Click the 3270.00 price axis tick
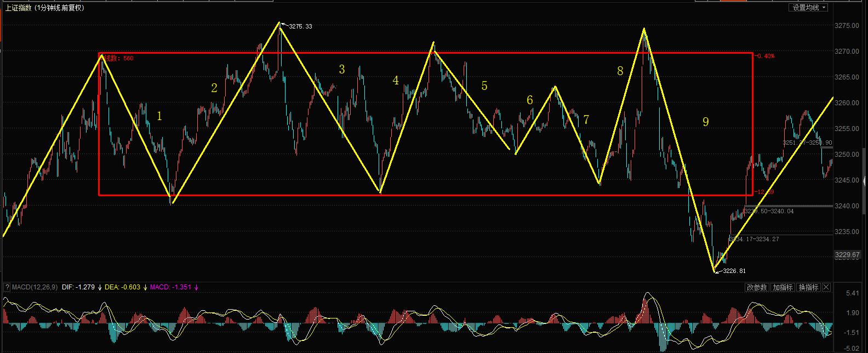This screenshot has width=868, height=353. tap(846, 52)
